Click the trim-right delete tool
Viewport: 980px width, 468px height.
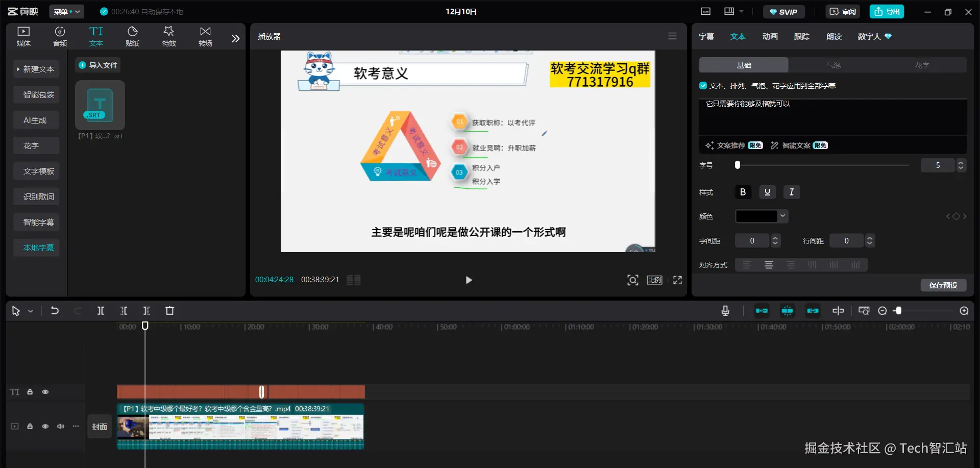[146, 311]
